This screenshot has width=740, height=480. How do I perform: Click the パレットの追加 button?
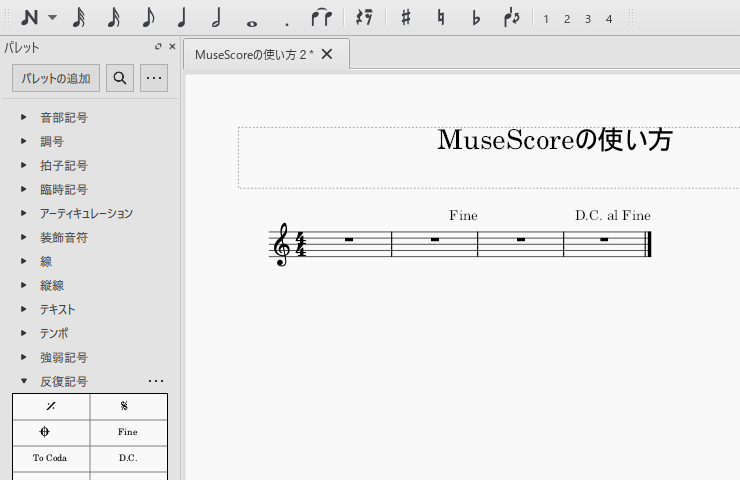click(x=56, y=78)
